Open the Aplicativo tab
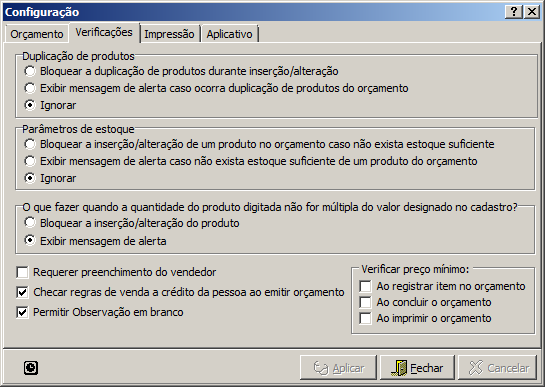Screen dimensions: 545x387 (229, 34)
